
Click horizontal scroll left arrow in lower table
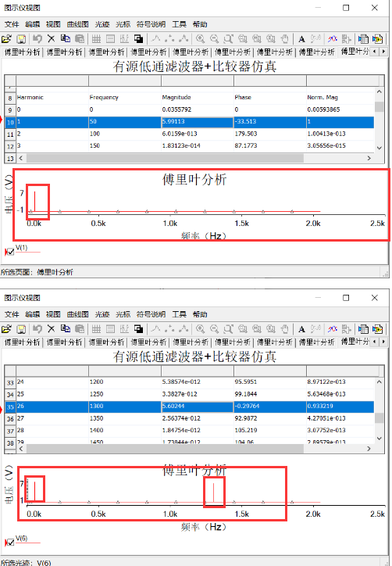(x=21, y=449)
